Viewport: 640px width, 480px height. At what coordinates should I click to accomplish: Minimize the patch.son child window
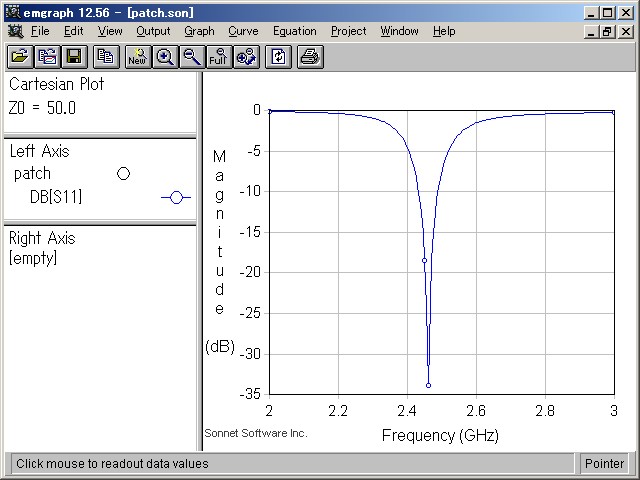pyautogui.click(x=591, y=31)
